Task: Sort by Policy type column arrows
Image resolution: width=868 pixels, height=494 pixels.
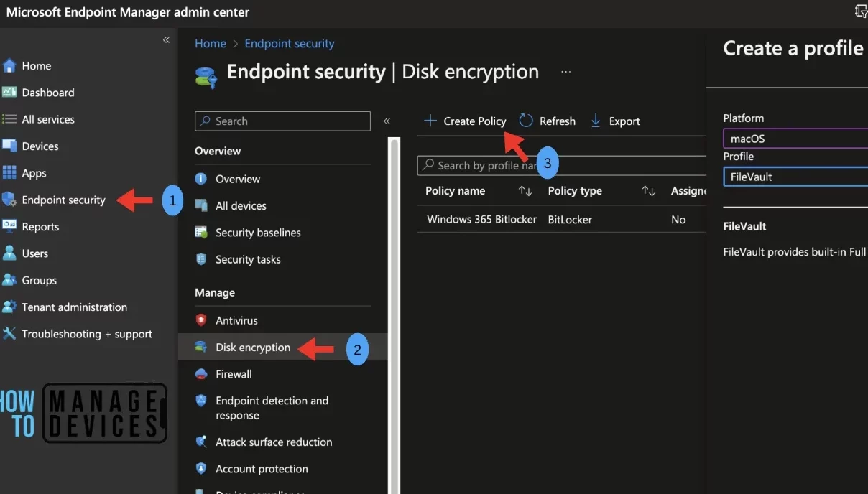Action: [649, 191]
